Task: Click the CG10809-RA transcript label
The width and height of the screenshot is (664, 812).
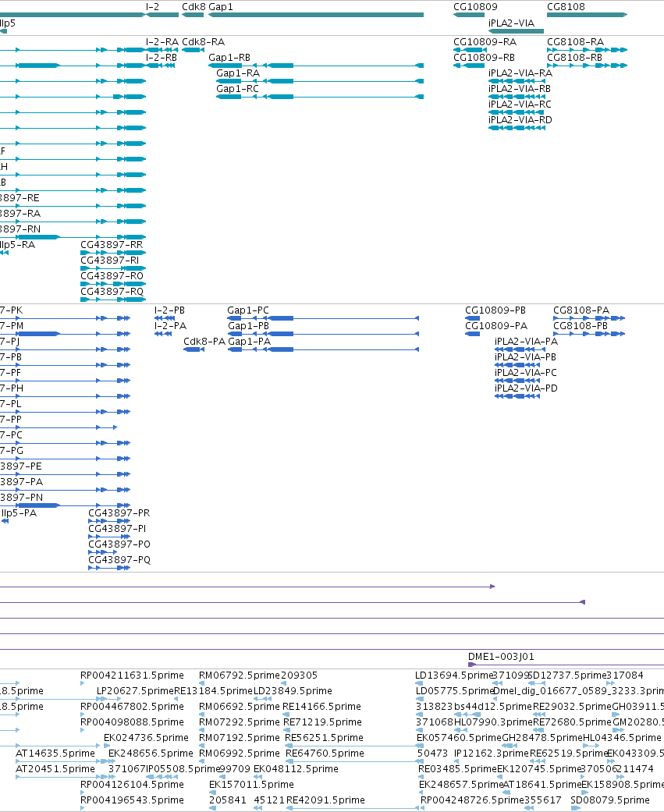Action: tap(485, 42)
